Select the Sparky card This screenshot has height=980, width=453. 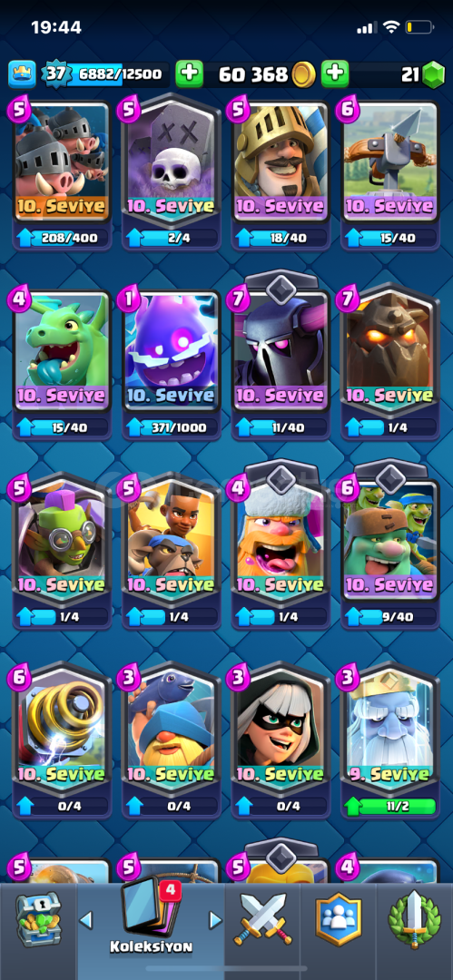pos(62,728)
